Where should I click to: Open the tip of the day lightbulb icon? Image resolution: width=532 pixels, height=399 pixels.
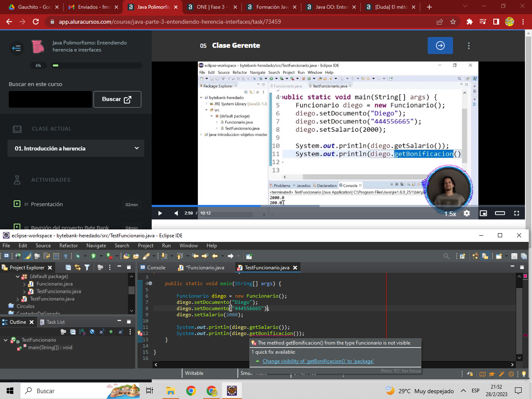tap(524, 374)
